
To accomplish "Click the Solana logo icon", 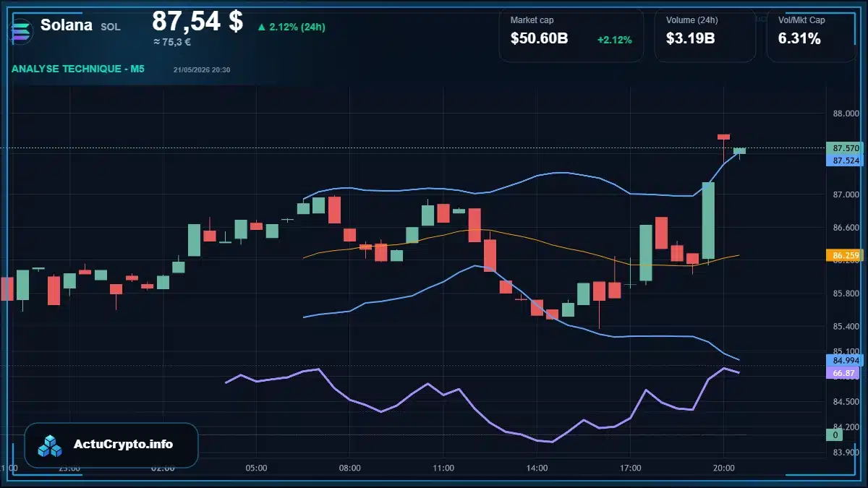I will pyautogui.click(x=22, y=30).
